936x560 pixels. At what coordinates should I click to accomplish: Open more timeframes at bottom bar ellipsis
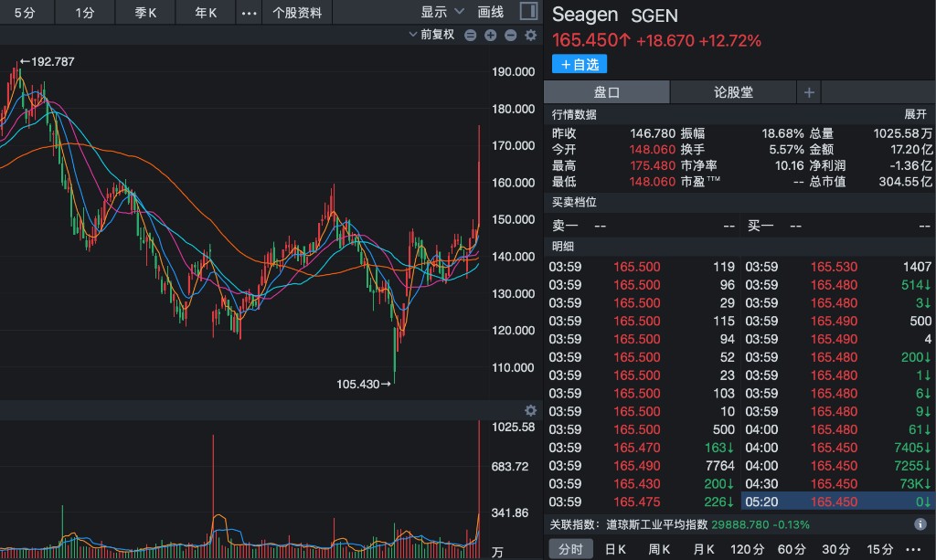click(x=915, y=549)
